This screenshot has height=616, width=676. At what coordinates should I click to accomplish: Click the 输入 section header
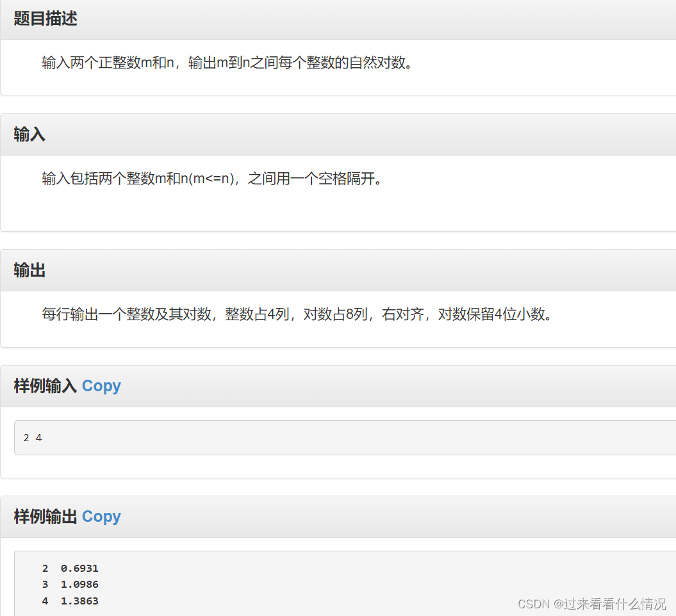pos(28,134)
